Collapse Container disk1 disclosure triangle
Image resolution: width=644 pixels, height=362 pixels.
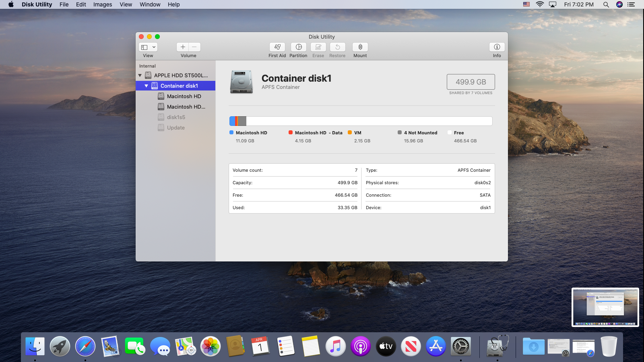tap(147, 86)
